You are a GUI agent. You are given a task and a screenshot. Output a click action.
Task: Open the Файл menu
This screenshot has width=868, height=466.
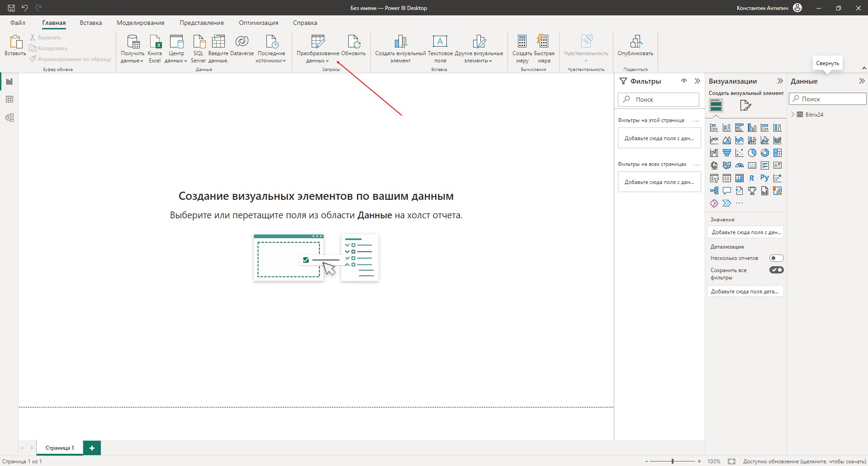[18, 23]
